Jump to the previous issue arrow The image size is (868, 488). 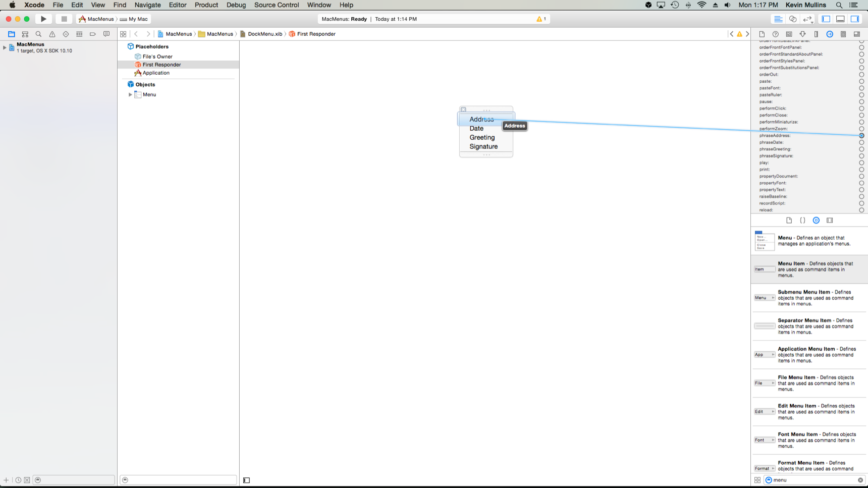click(x=732, y=34)
